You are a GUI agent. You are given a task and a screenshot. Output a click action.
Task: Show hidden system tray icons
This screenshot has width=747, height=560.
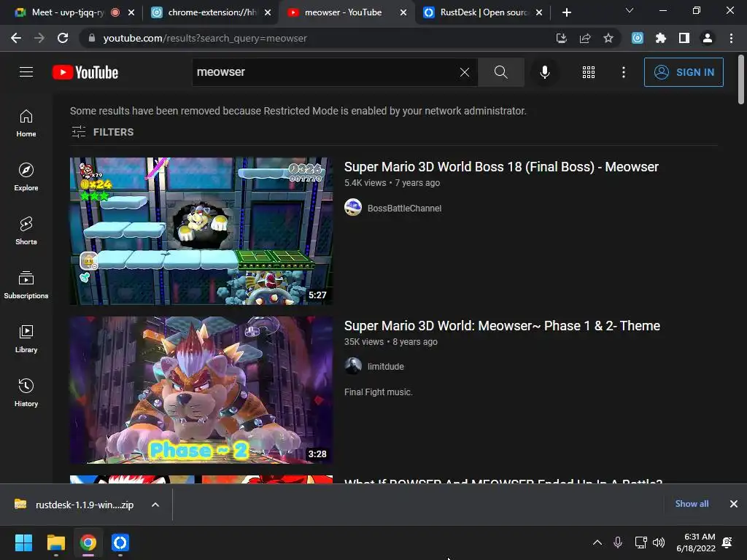(x=597, y=542)
